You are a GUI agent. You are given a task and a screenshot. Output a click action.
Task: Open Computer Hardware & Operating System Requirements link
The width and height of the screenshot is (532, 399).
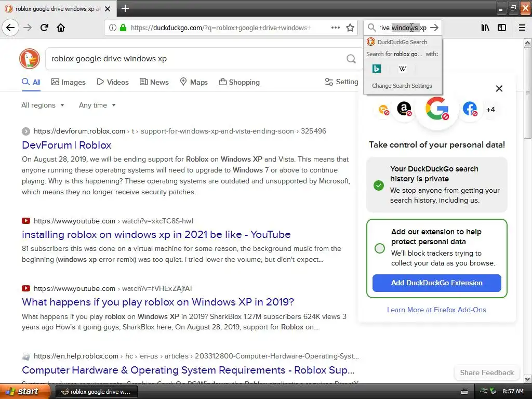[x=188, y=370]
